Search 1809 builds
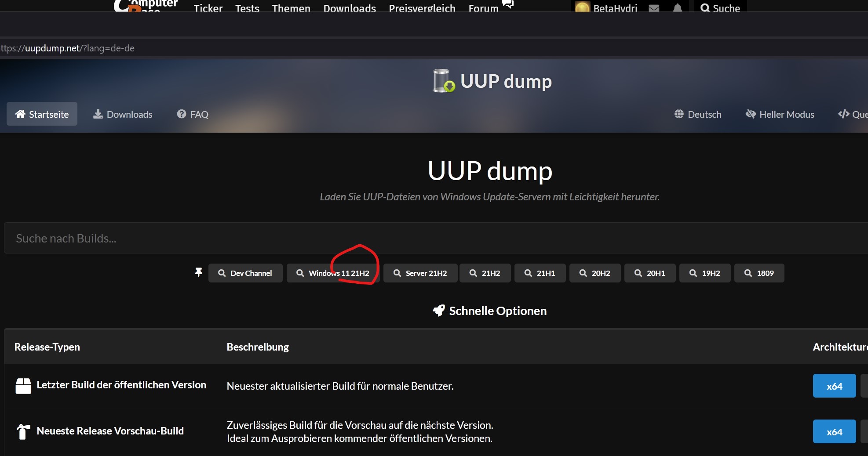 [759, 273]
